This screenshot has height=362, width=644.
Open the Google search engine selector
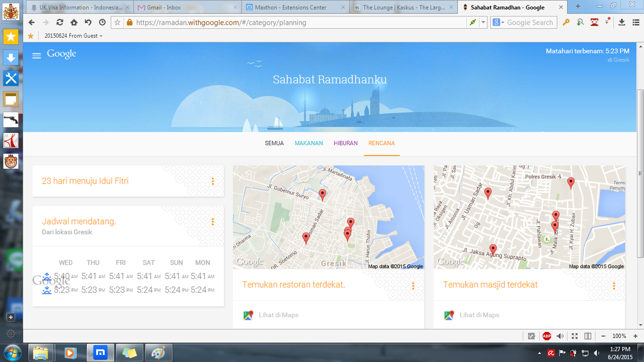498,23
